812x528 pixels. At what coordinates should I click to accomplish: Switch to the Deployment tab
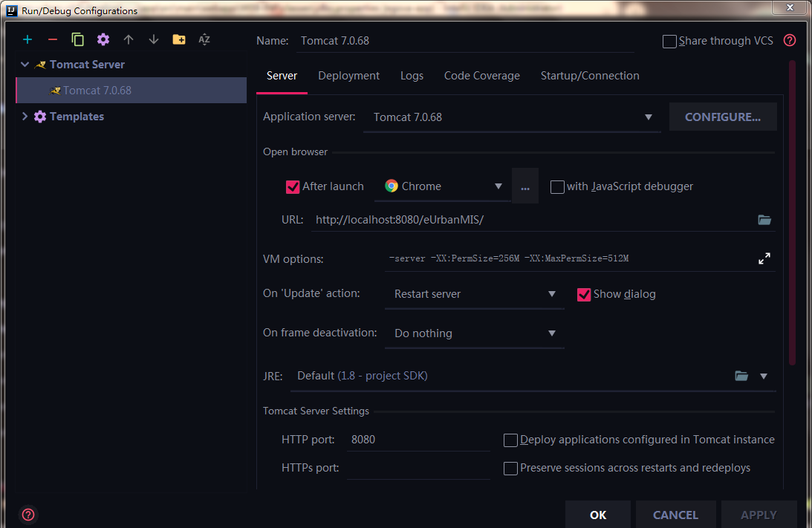coord(348,76)
